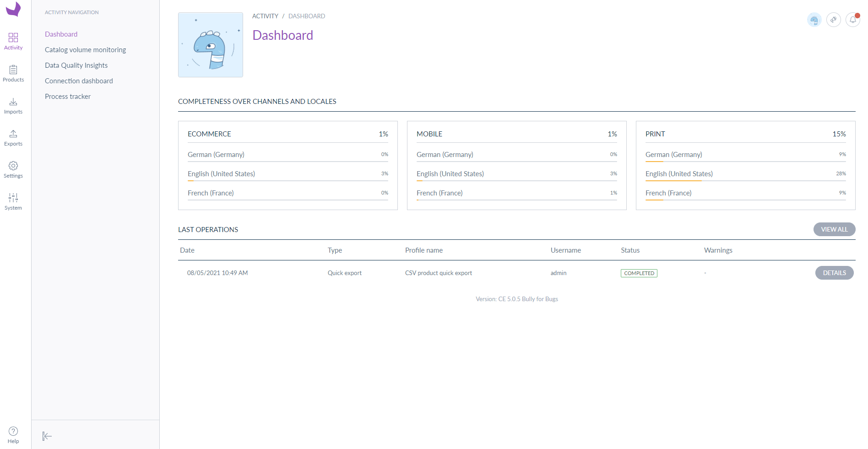The width and height of the screenshot is (868, 449).
Task: Open Settings from the left sidebar
Action: pyautogui.click(x=13, y=169)
